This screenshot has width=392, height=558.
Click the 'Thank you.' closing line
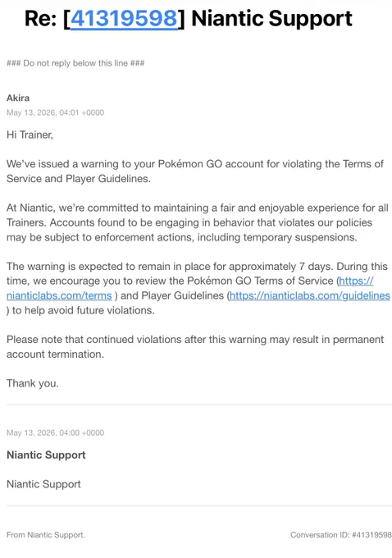tap(33, 383)
